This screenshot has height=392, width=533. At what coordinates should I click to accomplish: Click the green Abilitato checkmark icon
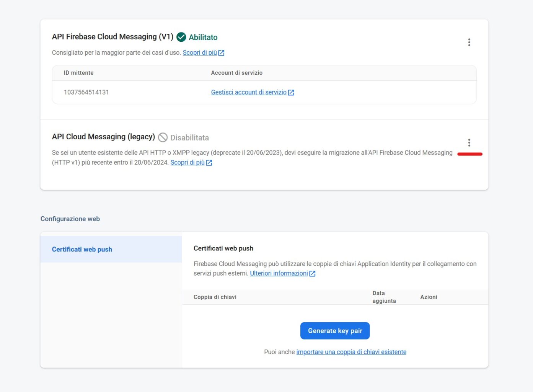click(181, 37)
